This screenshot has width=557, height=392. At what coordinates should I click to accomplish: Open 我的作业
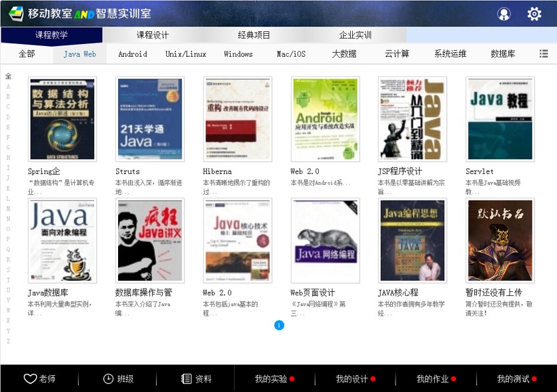[436, 379]
